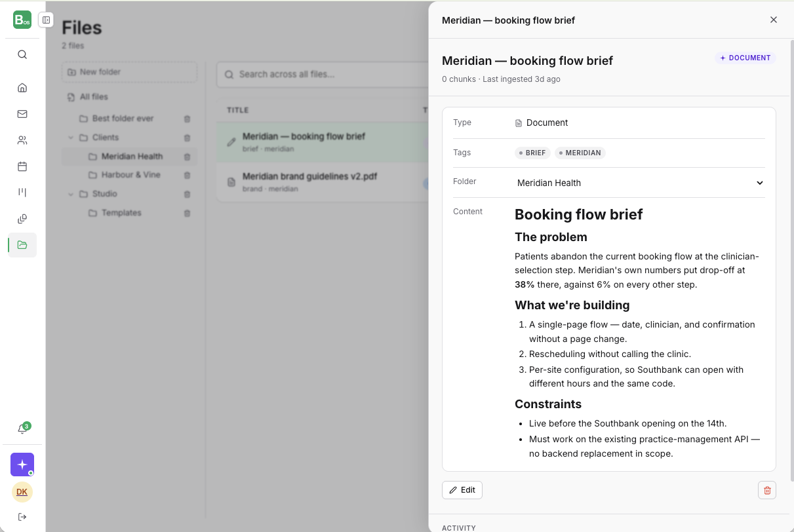Click the Files page title
Image resolution: width=794 pixels, height=532 pixels.
point(82,28)
